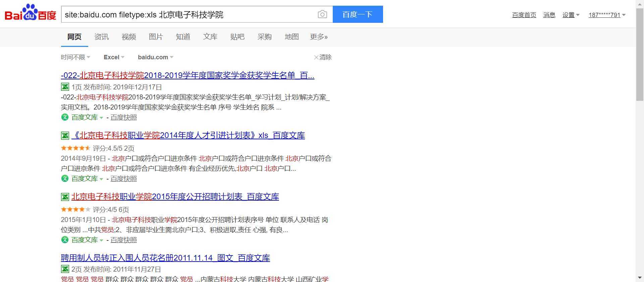The height and width of the screenshot is (282, 644).
Task: Open the Excel filetype filter dropdown
Action: point(114,57)
